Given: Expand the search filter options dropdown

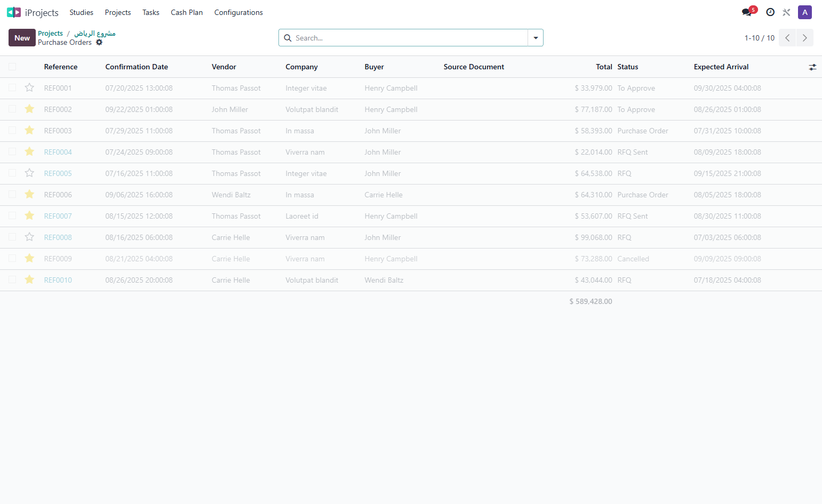Looking at the screenshot, I should click(x=536, y=38).
